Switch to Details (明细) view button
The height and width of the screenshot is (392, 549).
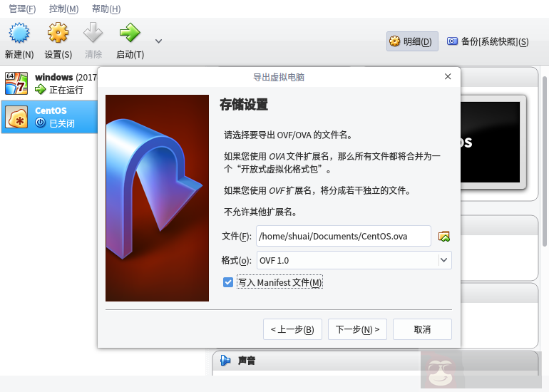pyautogui.click(x=412, y=41)
